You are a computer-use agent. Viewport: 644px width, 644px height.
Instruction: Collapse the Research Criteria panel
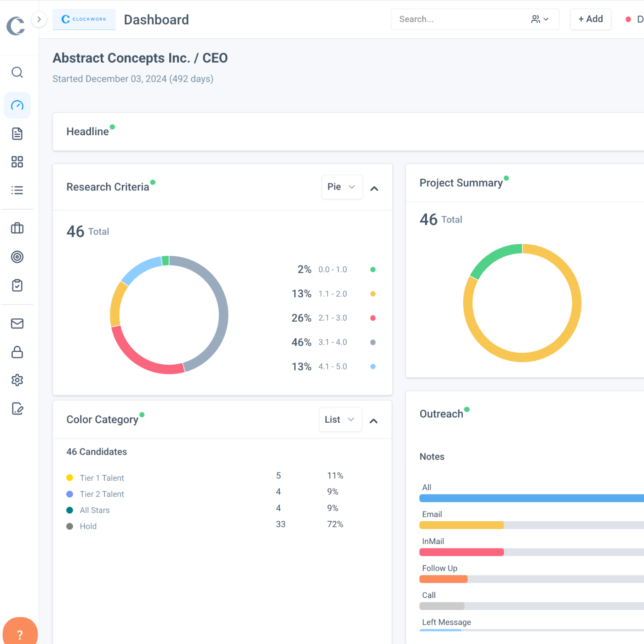point(374,189)
